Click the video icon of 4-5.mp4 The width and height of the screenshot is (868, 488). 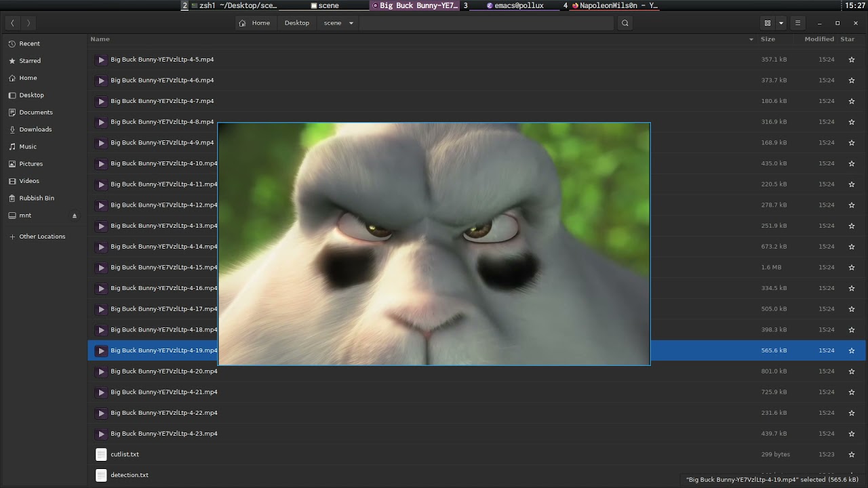[x=101, y=60]
